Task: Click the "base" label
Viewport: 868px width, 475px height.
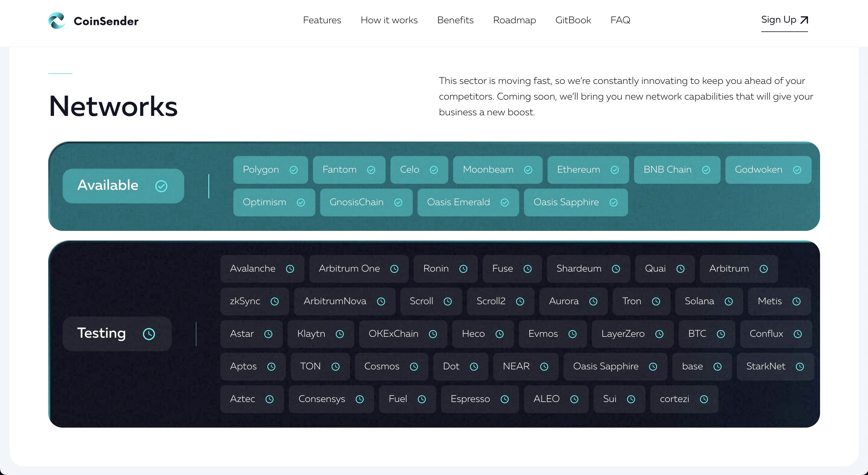Action: point(692,366)
